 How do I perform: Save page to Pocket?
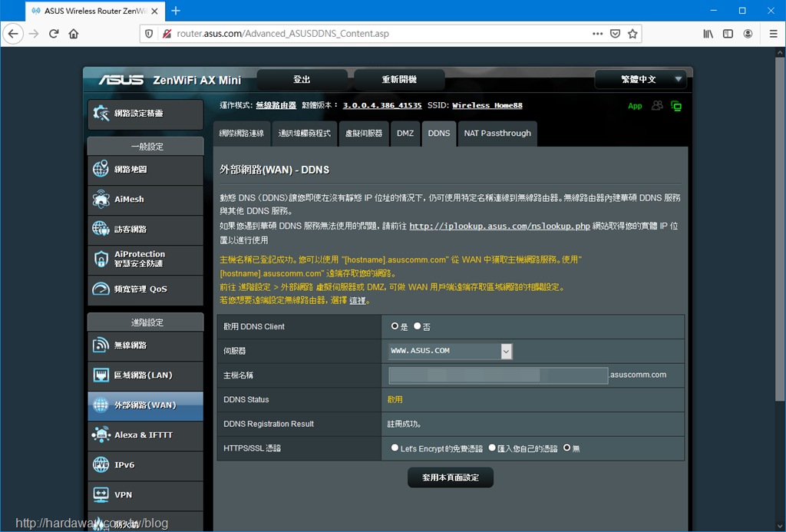coord(615,34)
